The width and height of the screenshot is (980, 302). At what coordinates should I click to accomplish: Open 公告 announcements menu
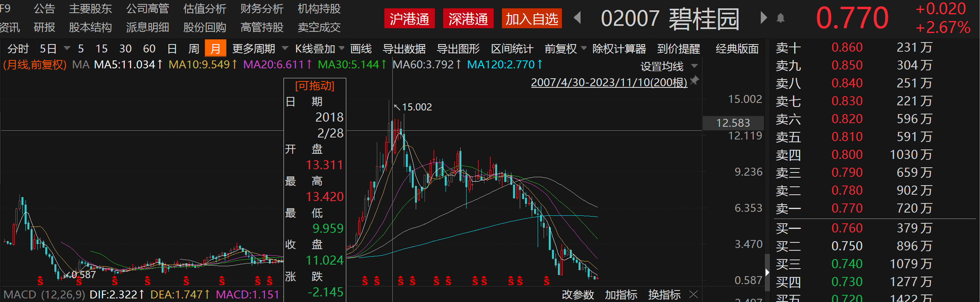click(x=44, y=8)
